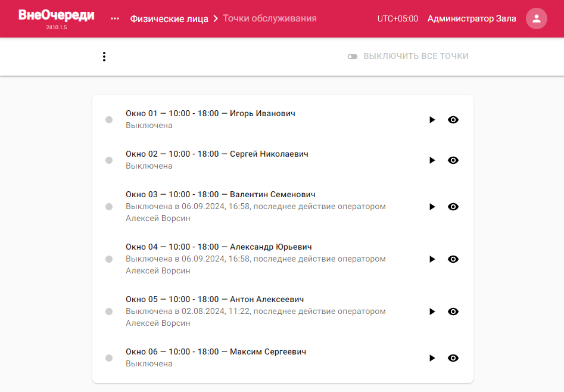Select Точки обслуживания breadcrumb item
The image size is (564, 392).
point(270,18)
